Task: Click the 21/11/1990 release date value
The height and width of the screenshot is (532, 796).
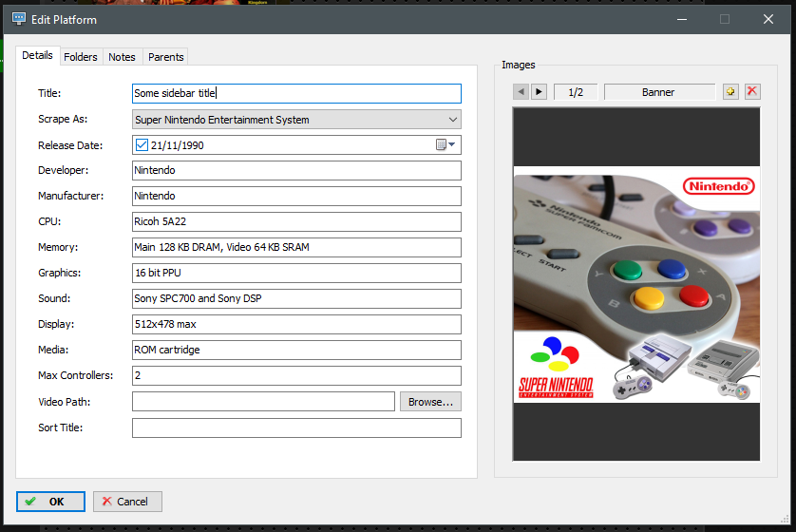Action: pos(178,145)
